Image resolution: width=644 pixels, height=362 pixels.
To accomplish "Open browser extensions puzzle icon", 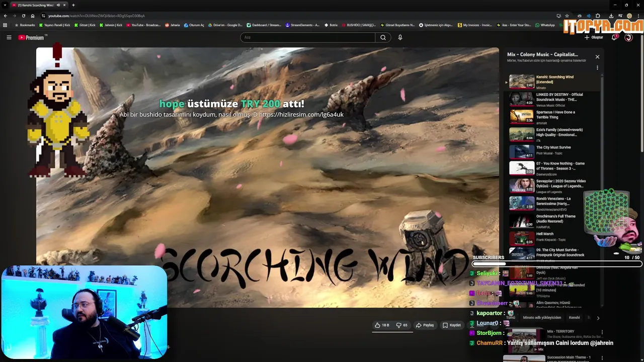I will tap(598, 16).
